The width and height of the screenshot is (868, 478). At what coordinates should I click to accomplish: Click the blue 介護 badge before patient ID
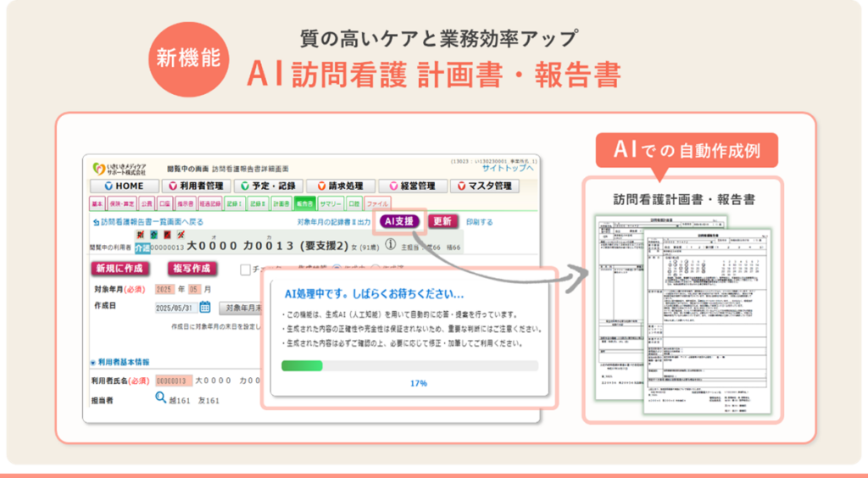[x=142, y=247]
